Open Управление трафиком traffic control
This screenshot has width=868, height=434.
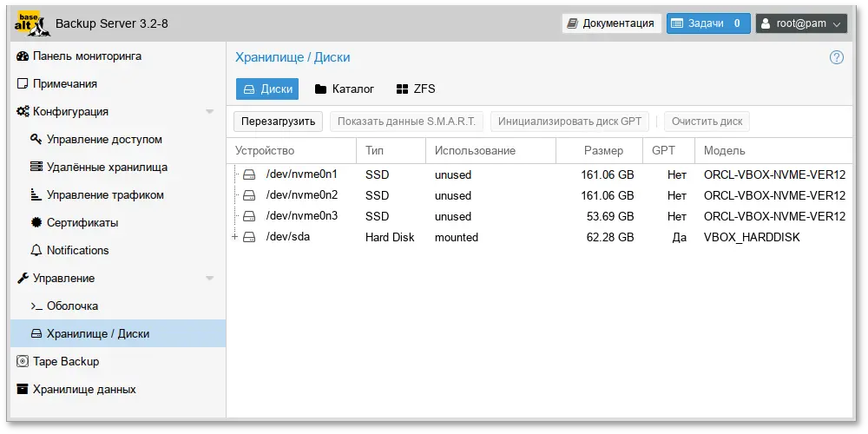tap(105, 195)
